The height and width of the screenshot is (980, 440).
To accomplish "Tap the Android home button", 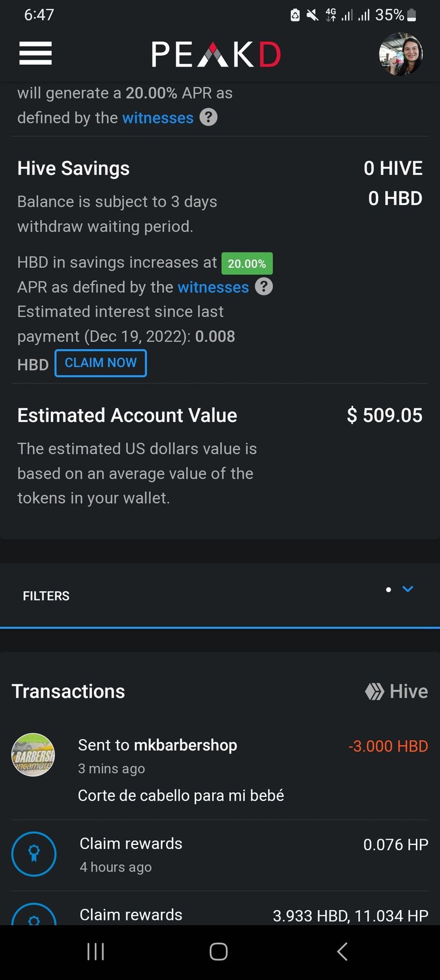I will pyautogui.click(x=219, y=951).
